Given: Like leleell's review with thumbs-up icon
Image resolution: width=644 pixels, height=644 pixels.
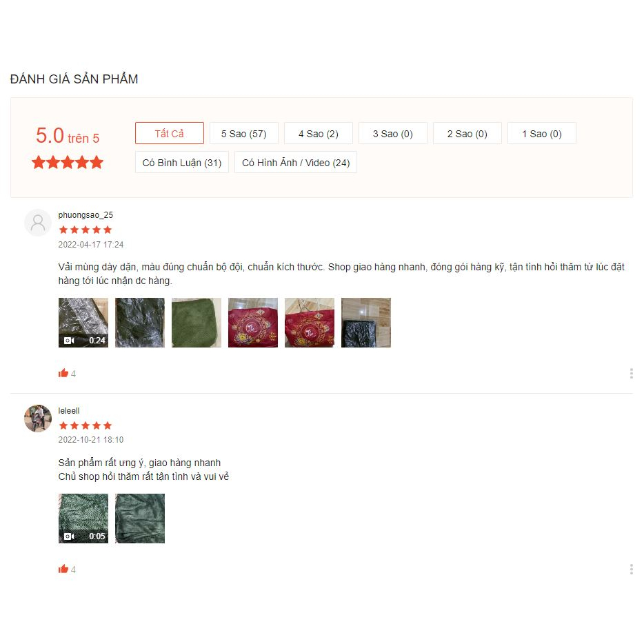Looking at the screenshot, I should point(63,569).
